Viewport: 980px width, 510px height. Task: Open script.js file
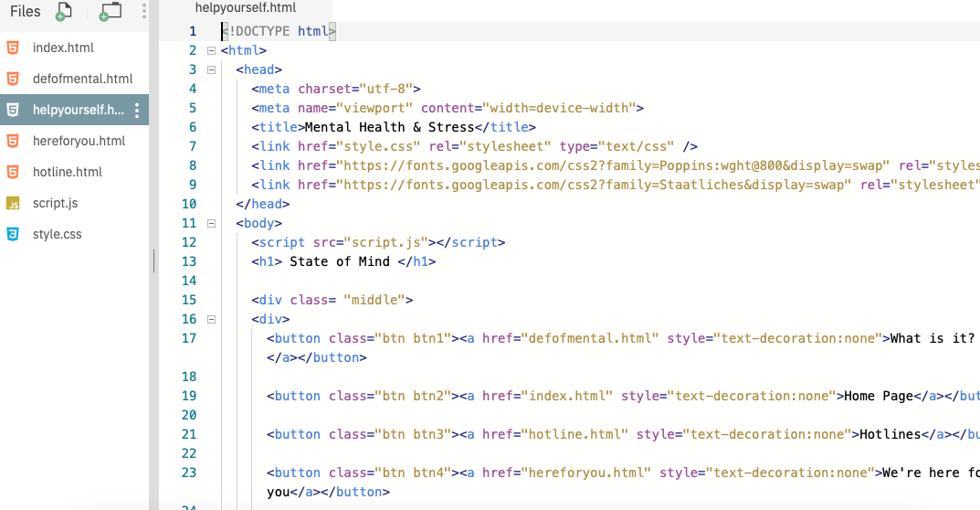point(55,204)
